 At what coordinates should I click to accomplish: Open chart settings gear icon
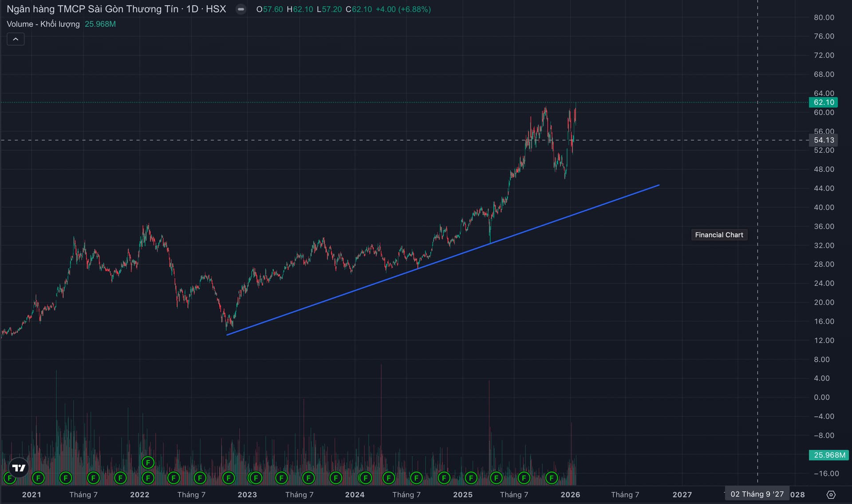[x=831, y=494]
